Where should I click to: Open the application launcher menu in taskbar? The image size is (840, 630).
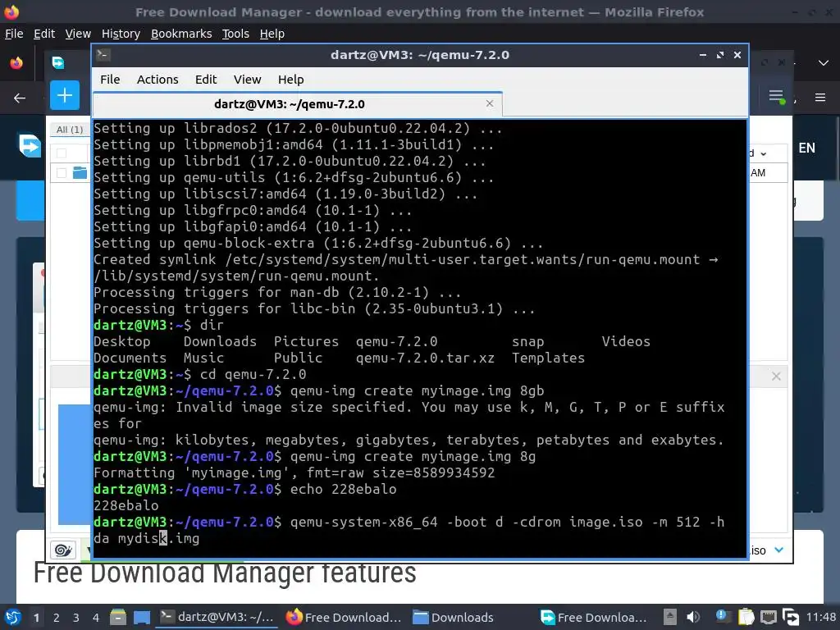(13, 617)
